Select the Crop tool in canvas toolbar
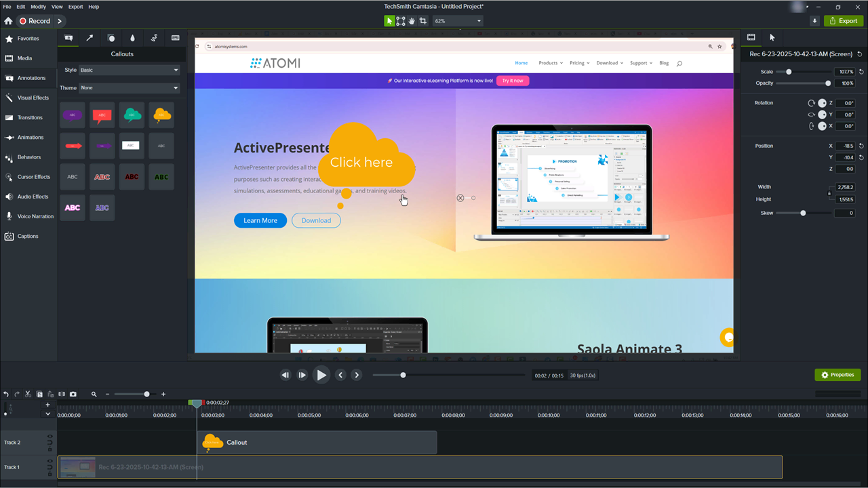868x488 pixels. (x=423, y=21)
